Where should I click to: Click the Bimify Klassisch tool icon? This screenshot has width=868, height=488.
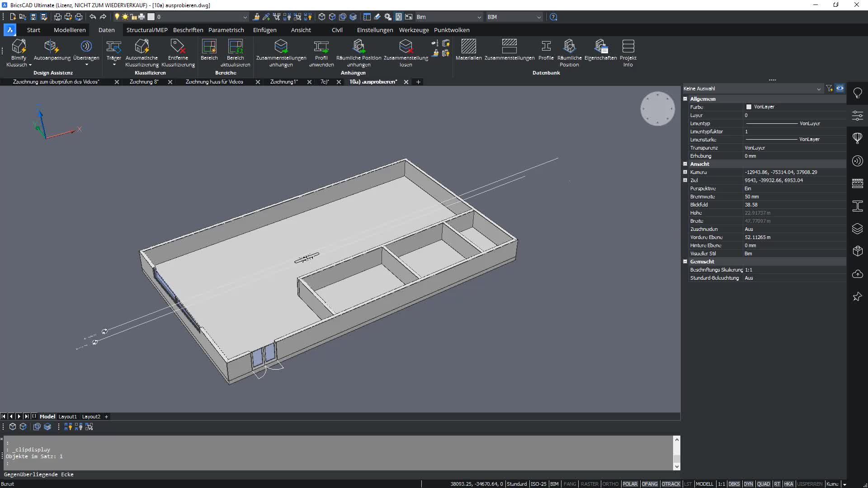click(x=19, y=47)
